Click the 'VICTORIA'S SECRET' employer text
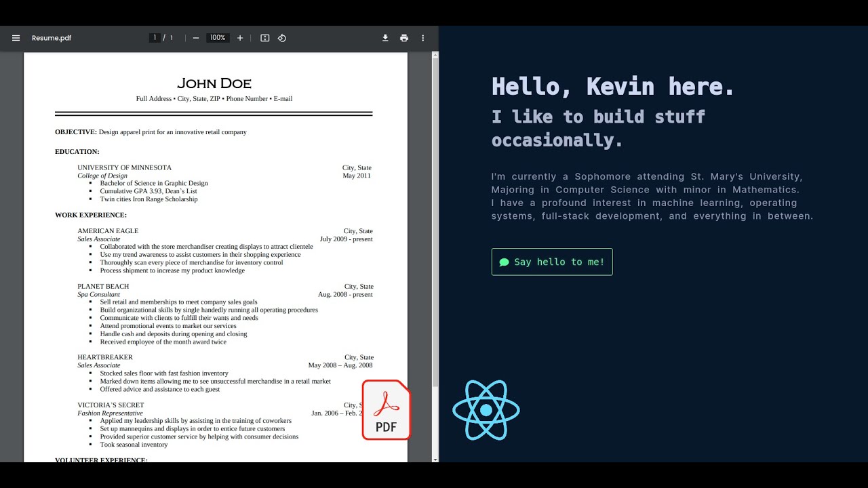 pyautogui.click(x=111, y=405)
